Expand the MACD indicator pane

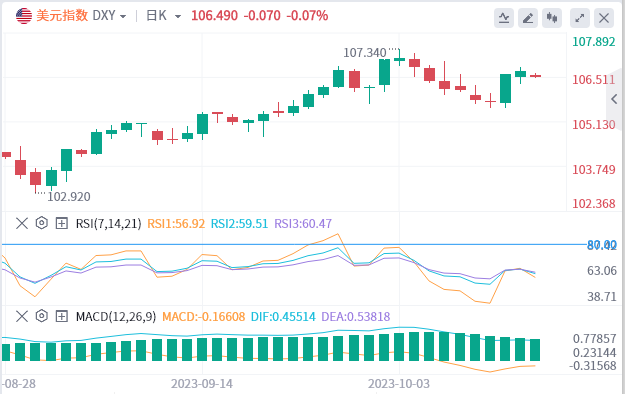61,317
